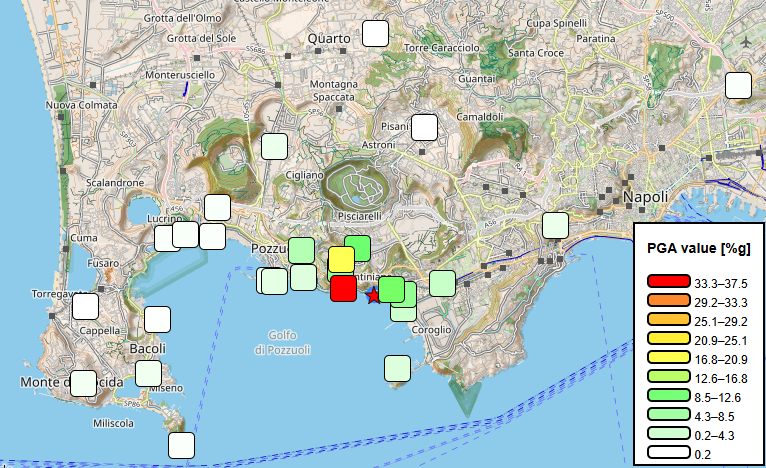This screenshot has height=468, width=766.
Task: Open the white station marker beside Quarto
Action: (x=375, y=33)
